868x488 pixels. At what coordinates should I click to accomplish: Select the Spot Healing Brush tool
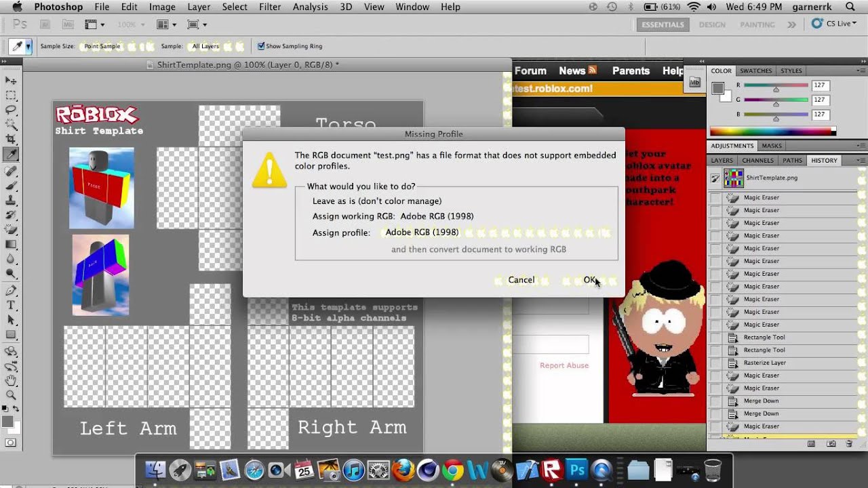pyautogui.click(x=11, y=171)
